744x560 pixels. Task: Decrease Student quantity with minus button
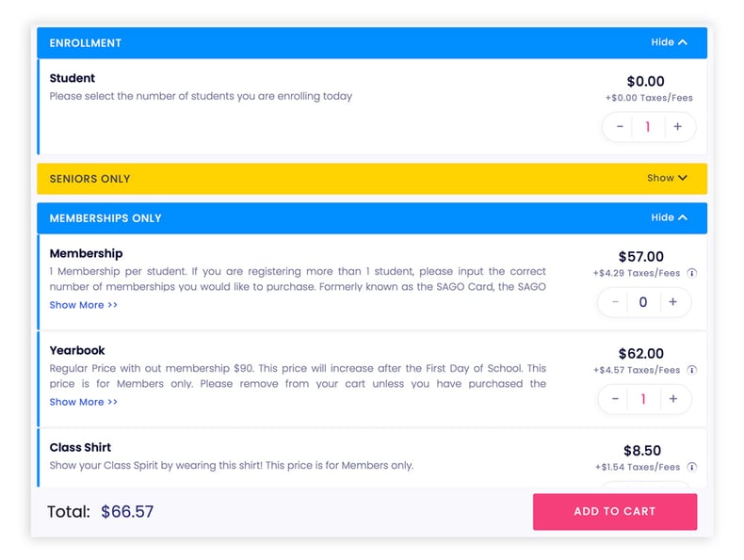coord(620,127)
